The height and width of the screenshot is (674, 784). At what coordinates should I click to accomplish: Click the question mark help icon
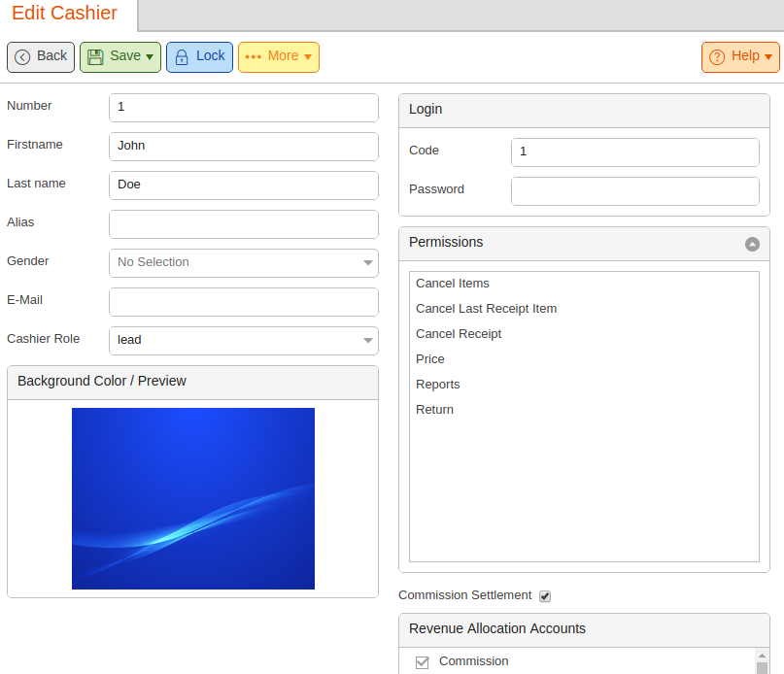[717, 57]
